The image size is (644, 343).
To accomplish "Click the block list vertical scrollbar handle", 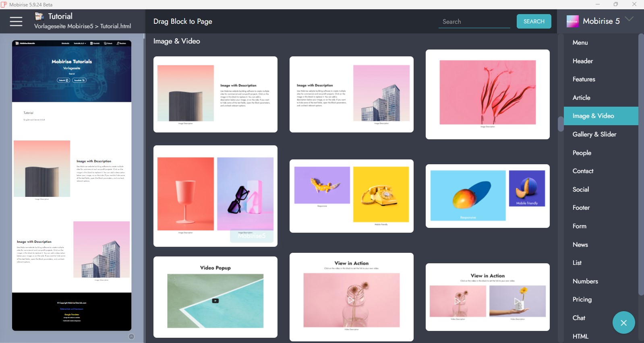I will click(x=561, y=124).
